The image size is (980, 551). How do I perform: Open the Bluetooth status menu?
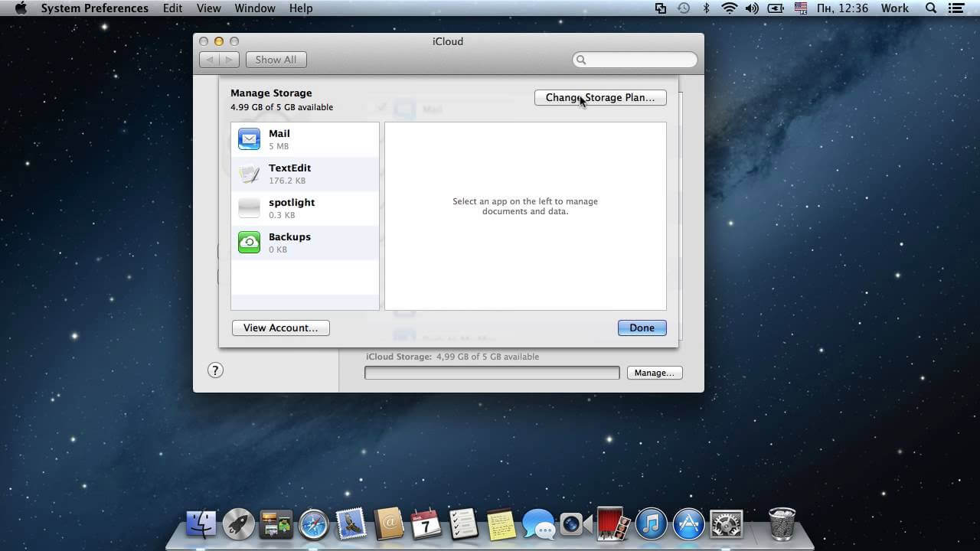pyautogui.click(x=706, y=8)
